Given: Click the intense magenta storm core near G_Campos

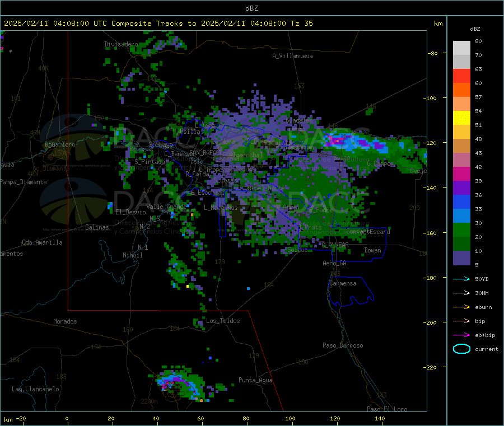Looking at the screenshot, I should [337, 141].
